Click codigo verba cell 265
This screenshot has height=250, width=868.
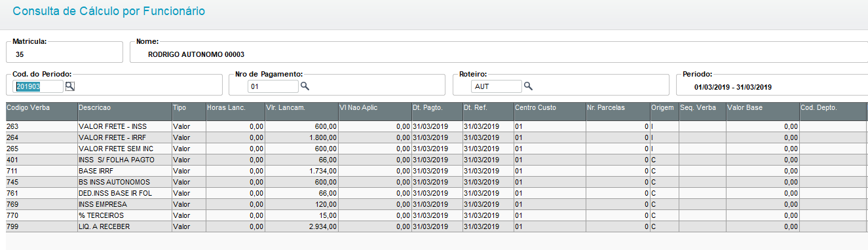point(41,149)
